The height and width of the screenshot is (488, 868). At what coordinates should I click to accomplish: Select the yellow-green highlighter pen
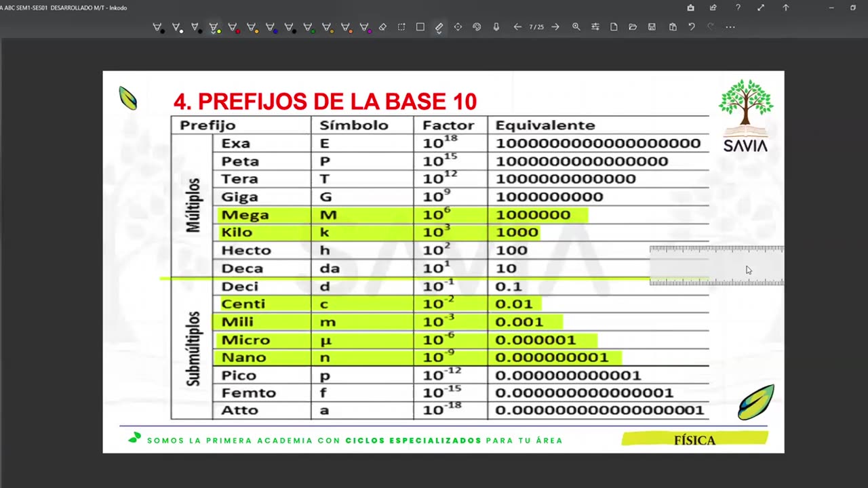[214, 27]
